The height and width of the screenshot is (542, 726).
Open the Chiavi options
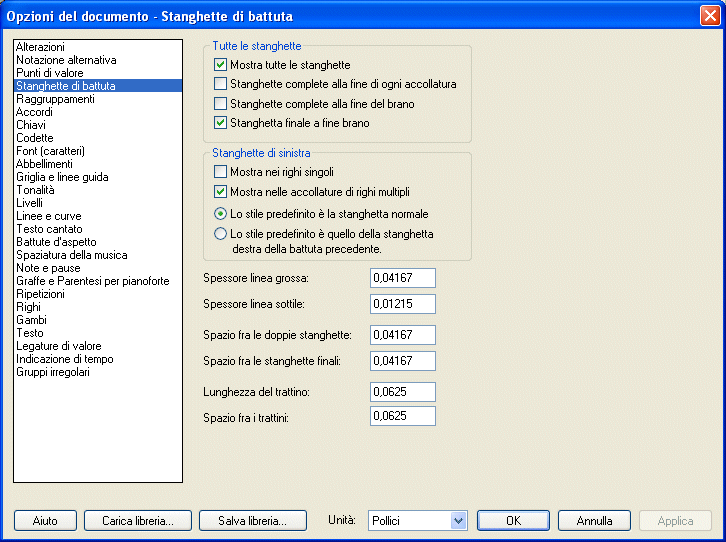coord(98,125)
